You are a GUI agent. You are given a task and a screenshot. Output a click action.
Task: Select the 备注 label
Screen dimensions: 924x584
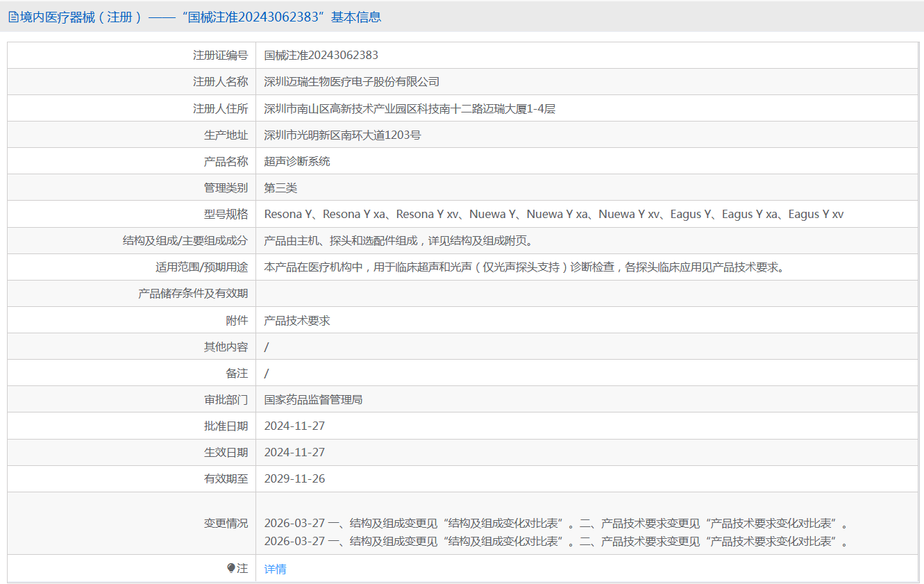tap(237, 373)
